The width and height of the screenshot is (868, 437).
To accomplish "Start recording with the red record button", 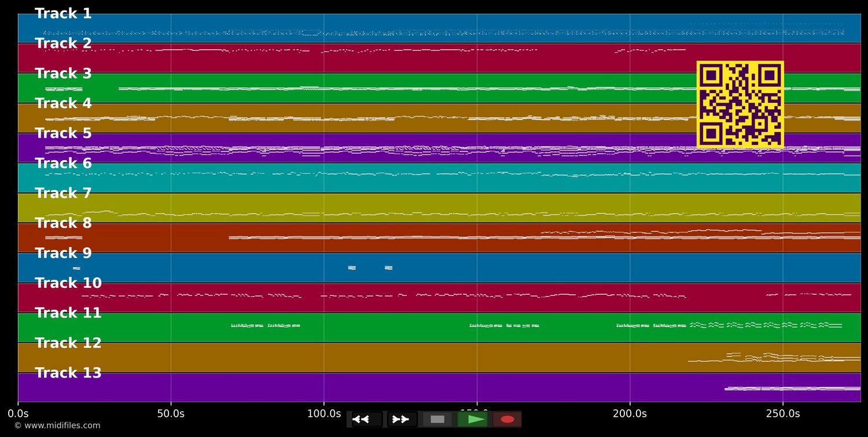I will [x=507, y=419].
